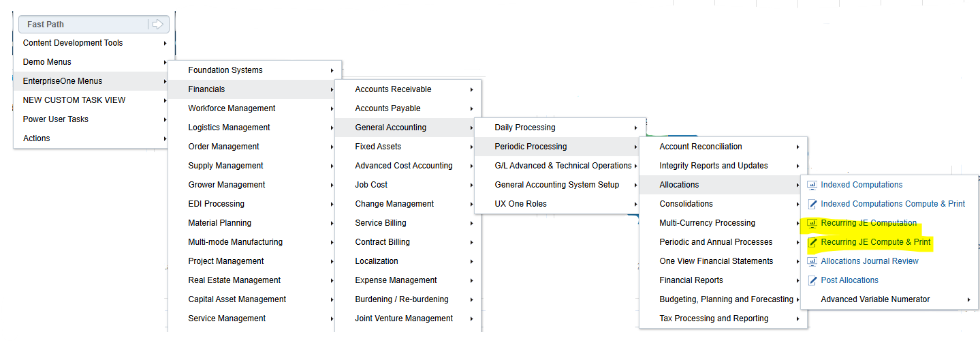Expand Content Development Tools menu

91,43
